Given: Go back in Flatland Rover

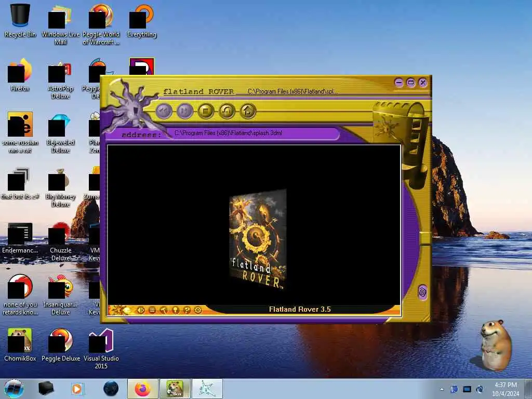Looking at the screenshot, I should [x=164, y=111].
